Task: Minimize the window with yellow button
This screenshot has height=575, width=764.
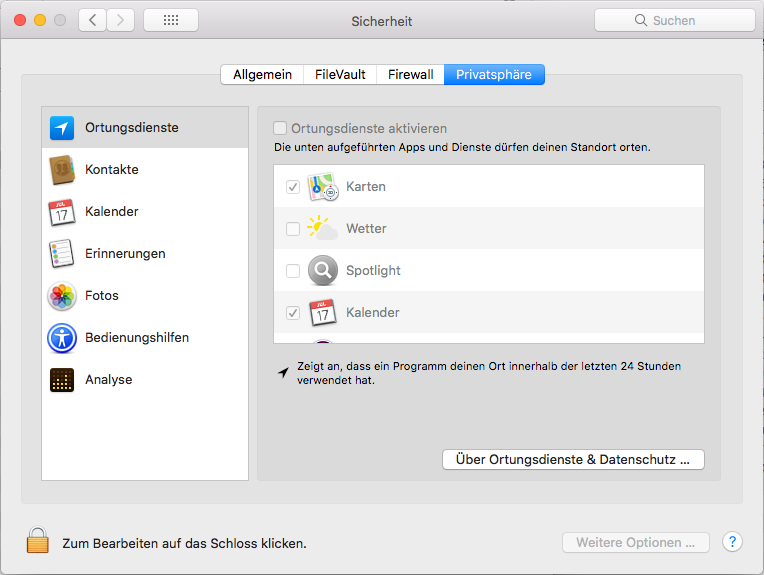Action: pos(40,20)
